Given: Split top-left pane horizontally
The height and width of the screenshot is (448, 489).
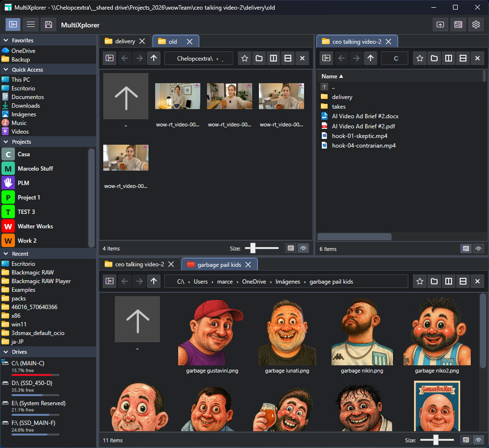Looking at the screenshot, I should coord(288,58).
